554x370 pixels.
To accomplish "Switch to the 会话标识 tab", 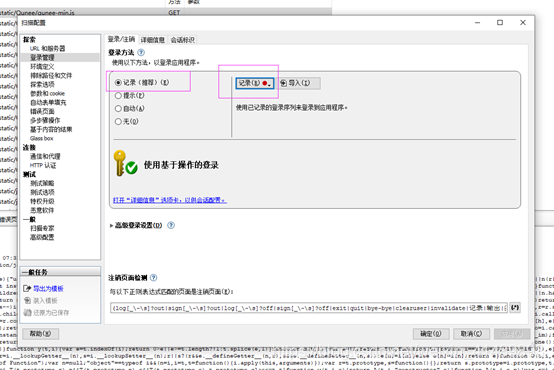I will (183, 40).
